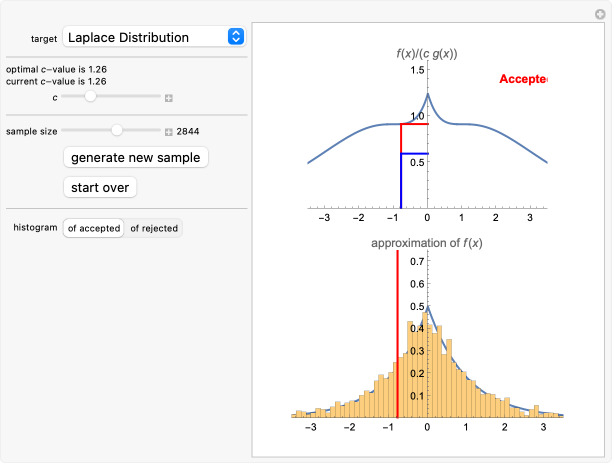
Task: Switch histogram to 'of rejected'
Action: [154, 228]
